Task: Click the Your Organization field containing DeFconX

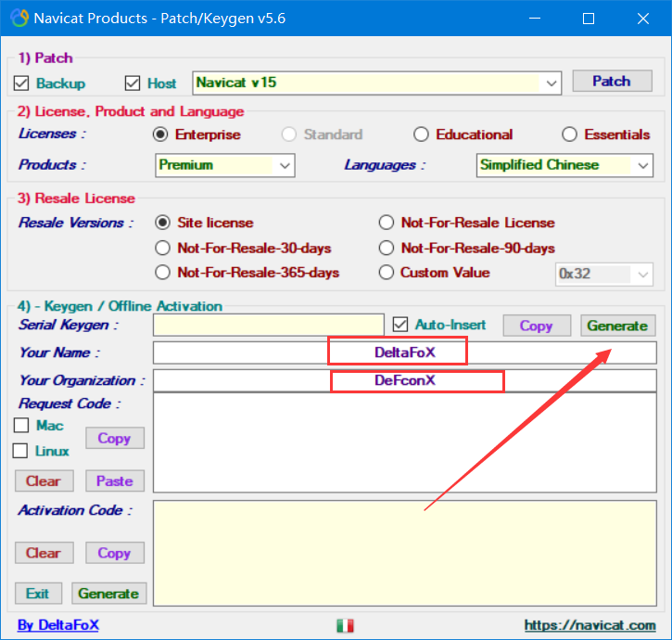Action: [404, 380]
